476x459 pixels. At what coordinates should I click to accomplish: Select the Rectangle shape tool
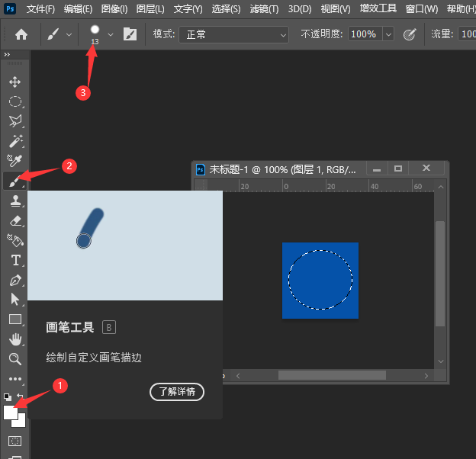point(15,319)
